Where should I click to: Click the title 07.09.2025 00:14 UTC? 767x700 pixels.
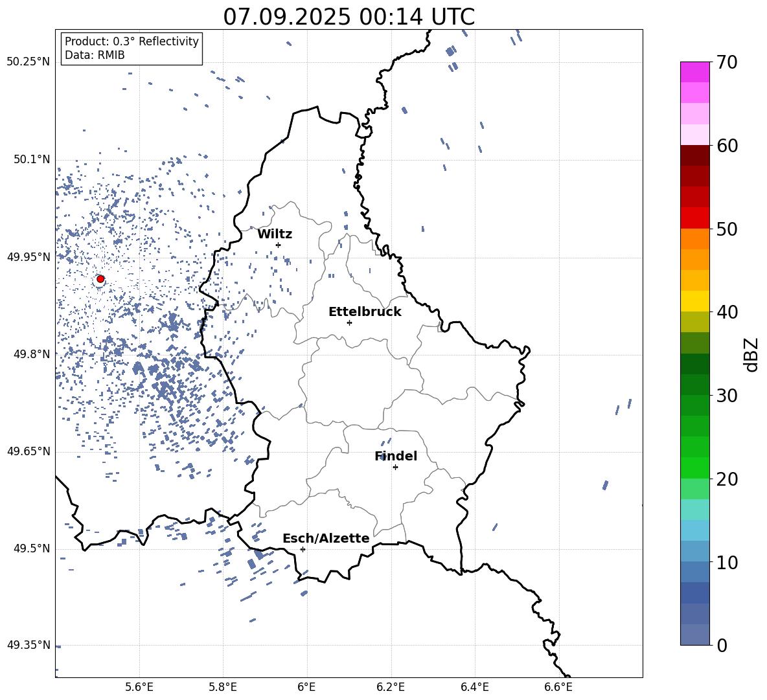pos(349,17)
